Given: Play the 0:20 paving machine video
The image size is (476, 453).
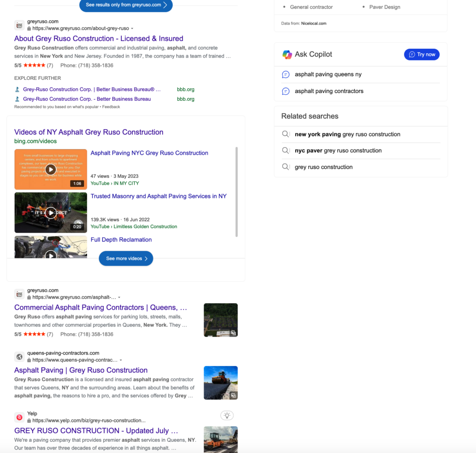Looking at the screenshot, I should pyautogui.click(x=51, y=213).
